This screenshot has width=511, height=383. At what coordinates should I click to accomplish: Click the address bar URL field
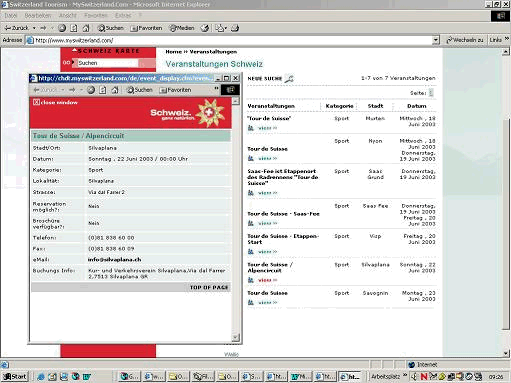pos(230,40)
